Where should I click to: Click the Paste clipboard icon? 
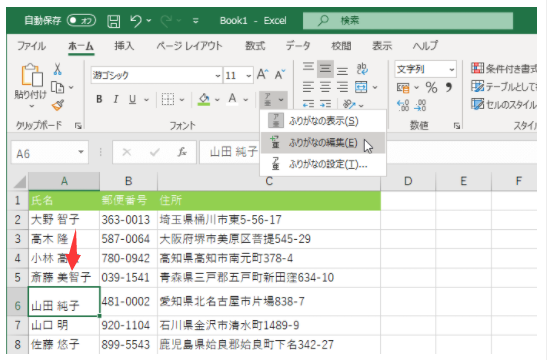point(32,75)
